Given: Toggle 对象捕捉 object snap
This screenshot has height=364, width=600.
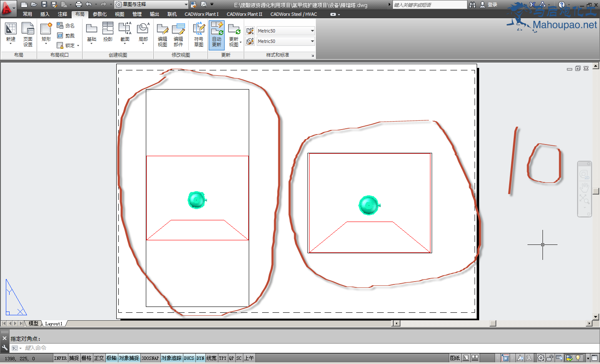Looking at the screenshot, I should pos(129,358).
